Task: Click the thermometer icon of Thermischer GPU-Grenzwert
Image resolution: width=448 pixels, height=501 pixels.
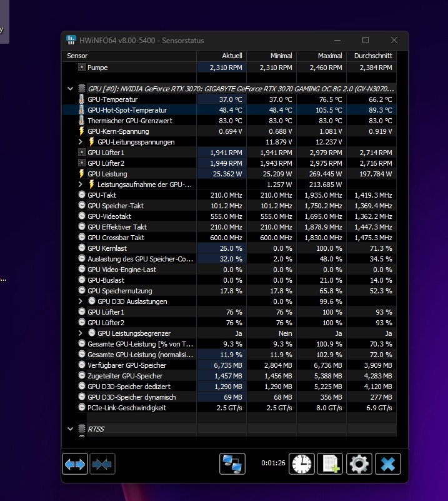Action: (81, 121)
